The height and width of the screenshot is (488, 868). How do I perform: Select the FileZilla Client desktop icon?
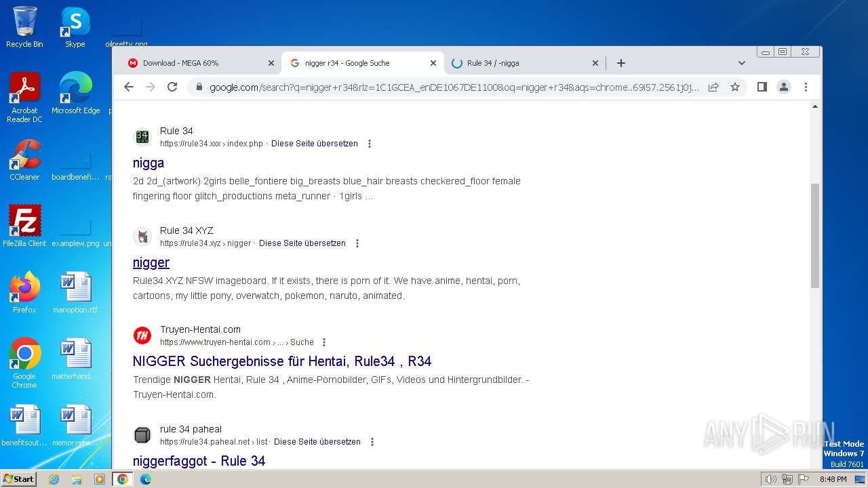[24, 226]
